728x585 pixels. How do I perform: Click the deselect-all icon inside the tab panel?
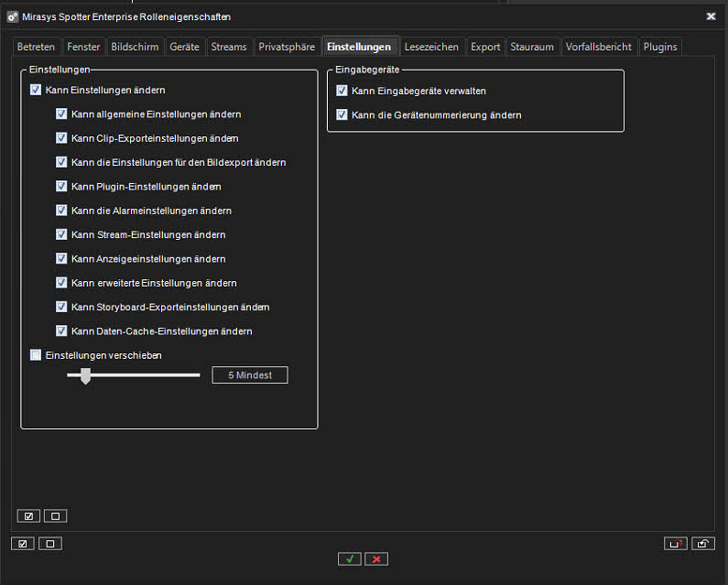(x=55, y=516)
